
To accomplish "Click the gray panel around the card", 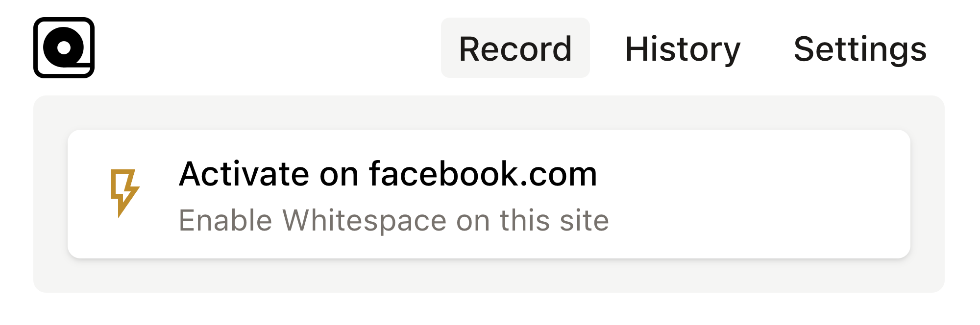I will click(489, 277).
